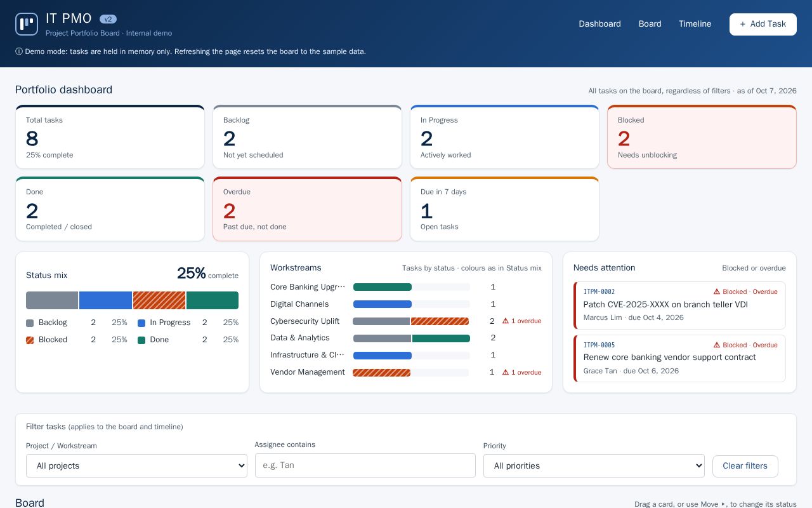Click the warning icon on ITPM-0005 card

point(717,345)
